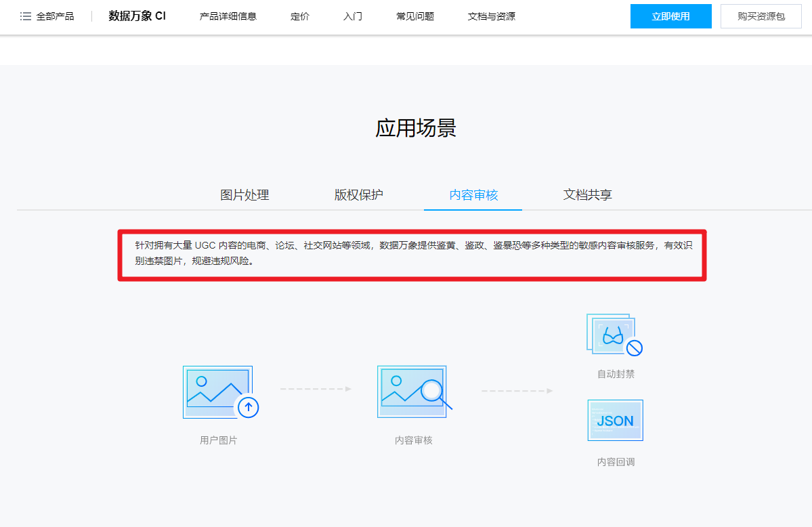Select the active 内容审核 tab
812x527 pixels.
pyautogui.click(x=473, y=195)
